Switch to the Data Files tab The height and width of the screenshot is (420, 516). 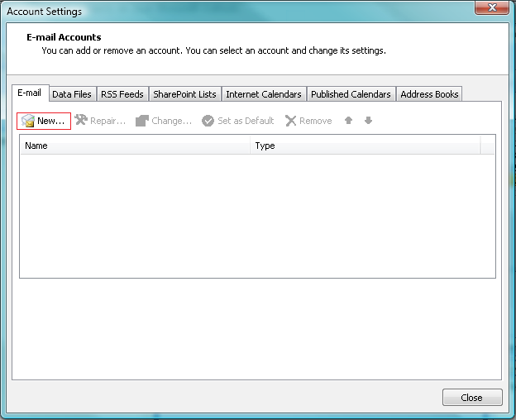pos(72,94)
